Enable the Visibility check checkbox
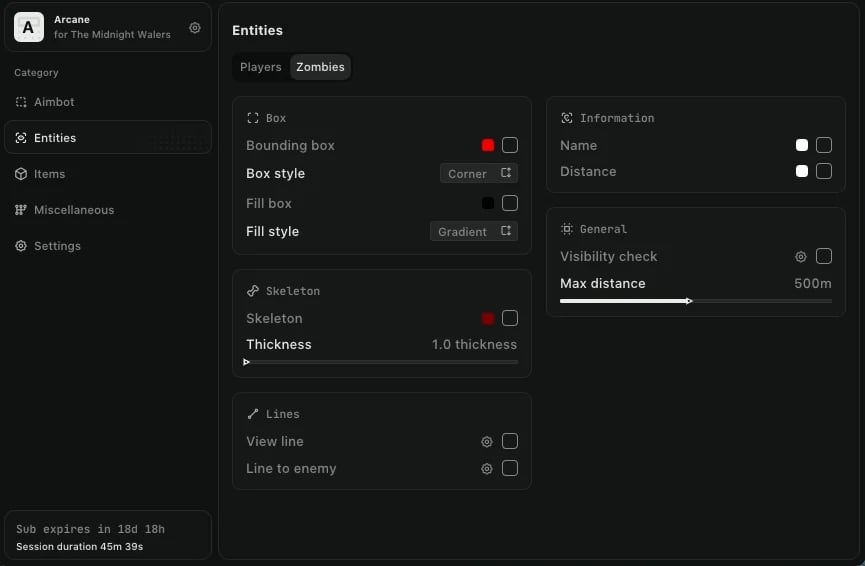Image resolution: width=865 pixels, height=566 pixels. tap(824, 257)
